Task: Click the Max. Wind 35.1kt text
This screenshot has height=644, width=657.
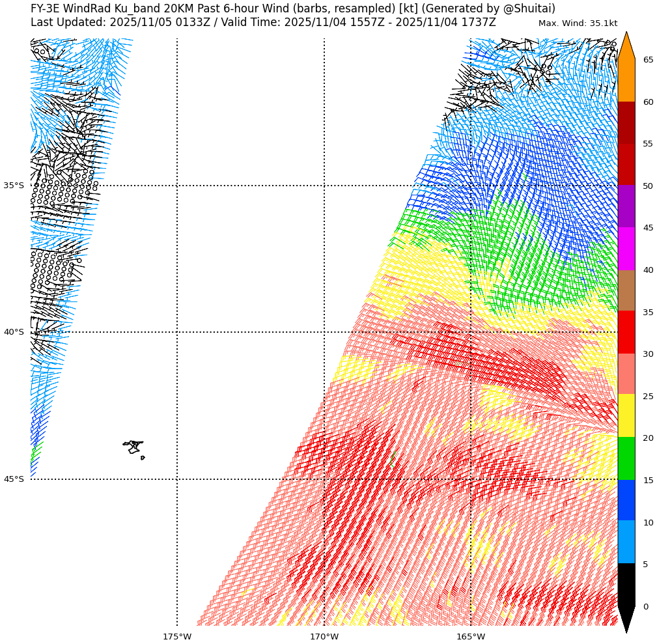Action: 578,23
